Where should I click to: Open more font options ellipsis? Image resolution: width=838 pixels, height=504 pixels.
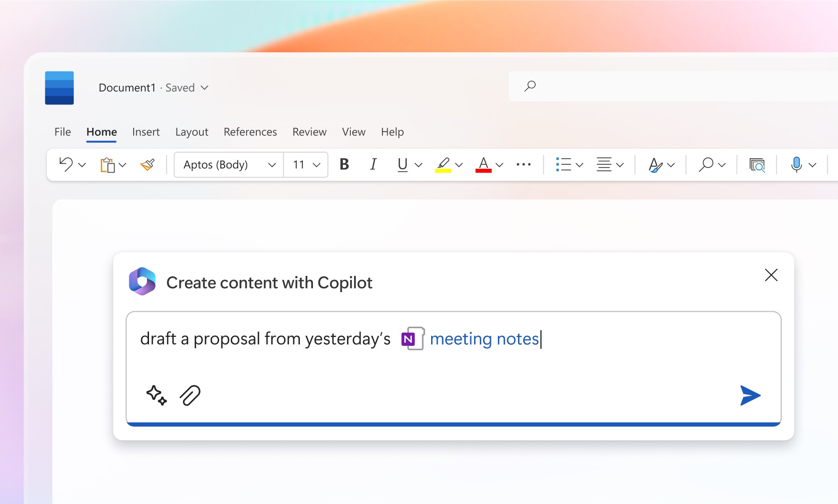coord(524,164)
